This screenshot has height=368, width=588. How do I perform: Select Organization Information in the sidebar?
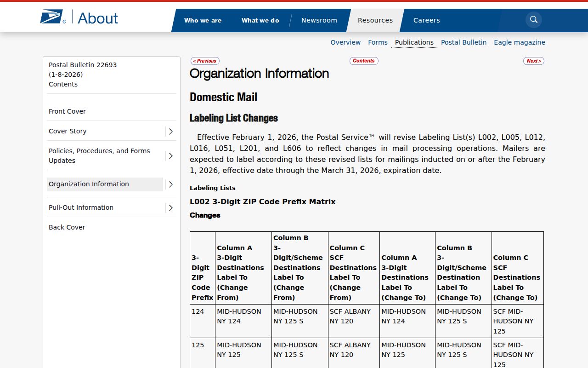[105, 184]
